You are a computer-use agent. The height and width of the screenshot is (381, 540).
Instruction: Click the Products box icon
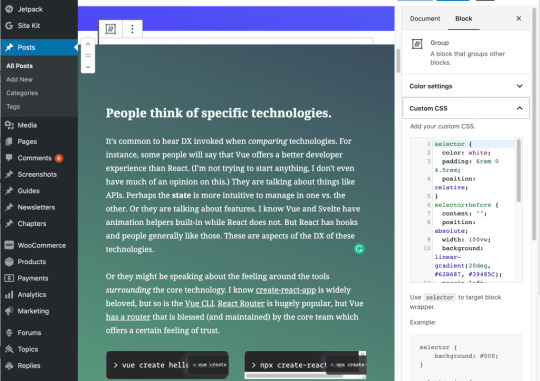click(x=9, y=262)
